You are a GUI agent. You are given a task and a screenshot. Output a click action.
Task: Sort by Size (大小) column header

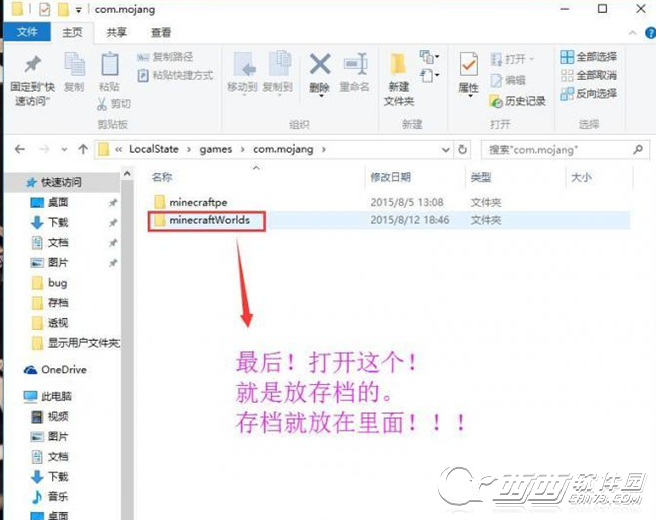pyautogui.click(x=582, y=177)
